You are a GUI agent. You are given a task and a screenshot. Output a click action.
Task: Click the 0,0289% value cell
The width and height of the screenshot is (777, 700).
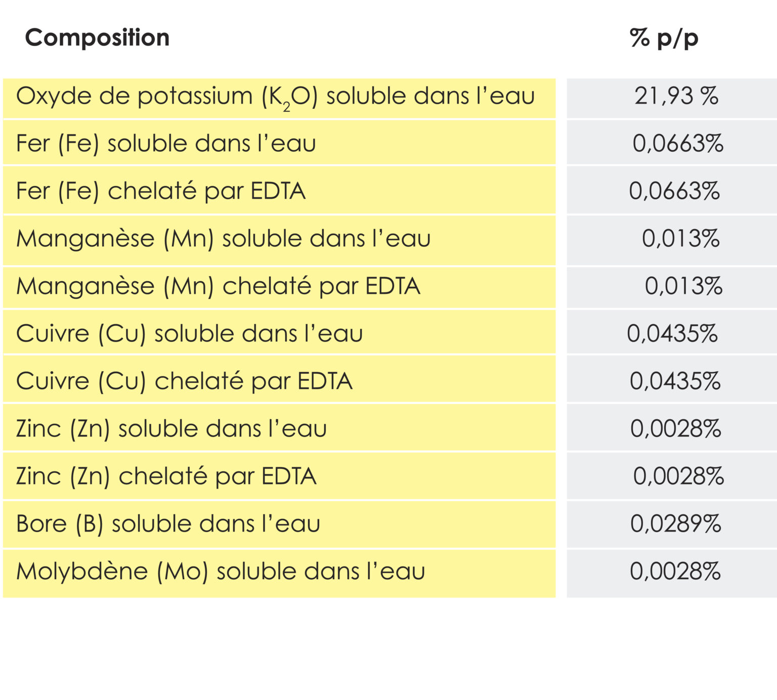click(675, 524)
